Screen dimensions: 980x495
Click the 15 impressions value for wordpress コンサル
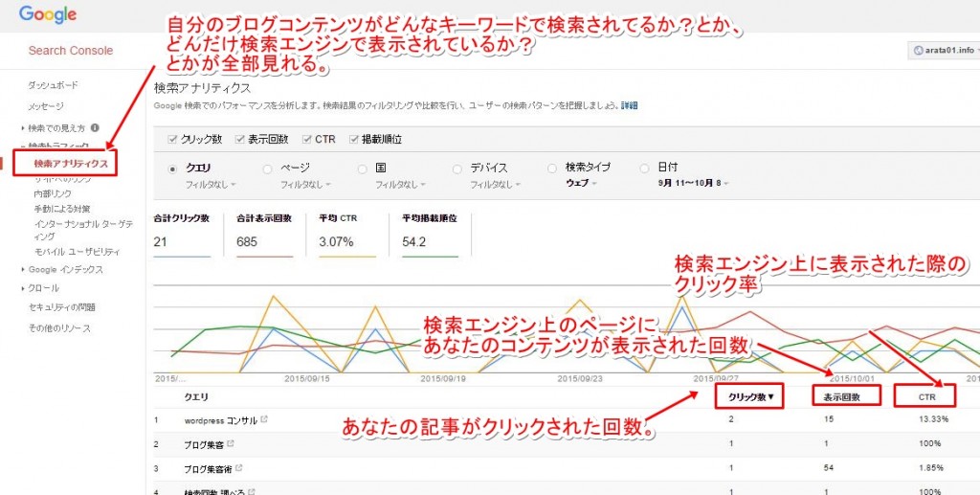coord(828,419)
